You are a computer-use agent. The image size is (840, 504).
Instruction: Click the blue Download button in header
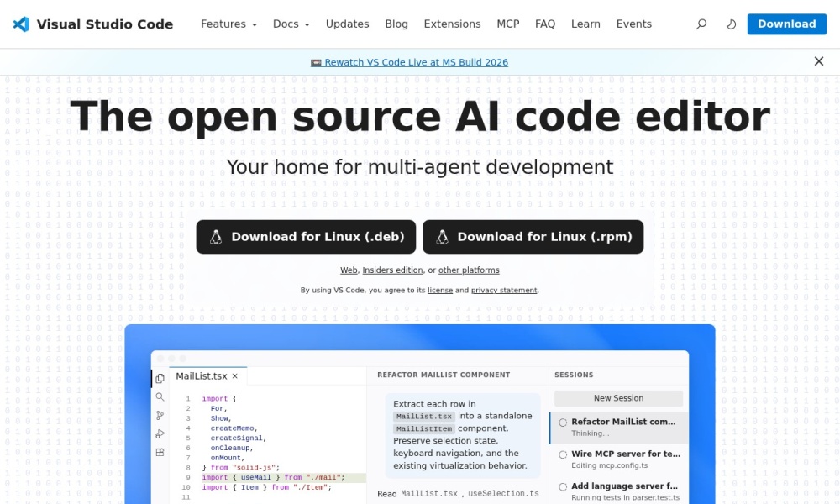click(786, 24)
